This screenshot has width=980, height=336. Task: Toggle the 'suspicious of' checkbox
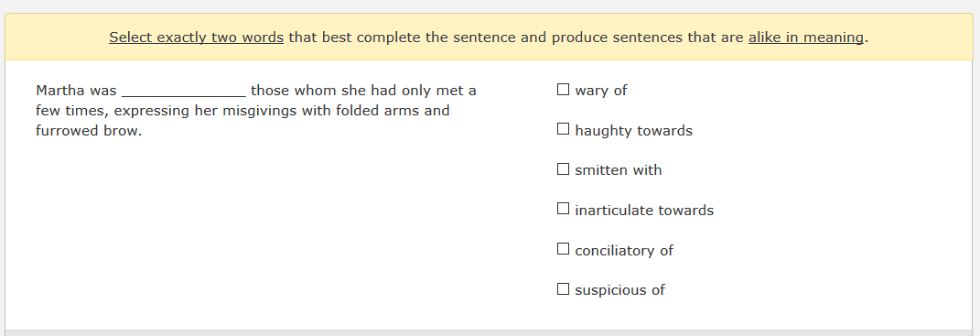click(563, 289)
